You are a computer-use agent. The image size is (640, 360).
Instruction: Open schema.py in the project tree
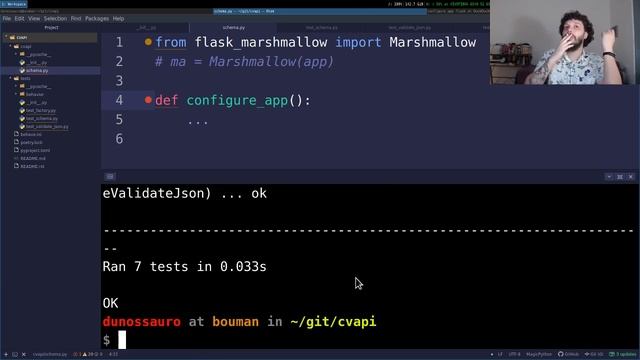coord(37,71)
